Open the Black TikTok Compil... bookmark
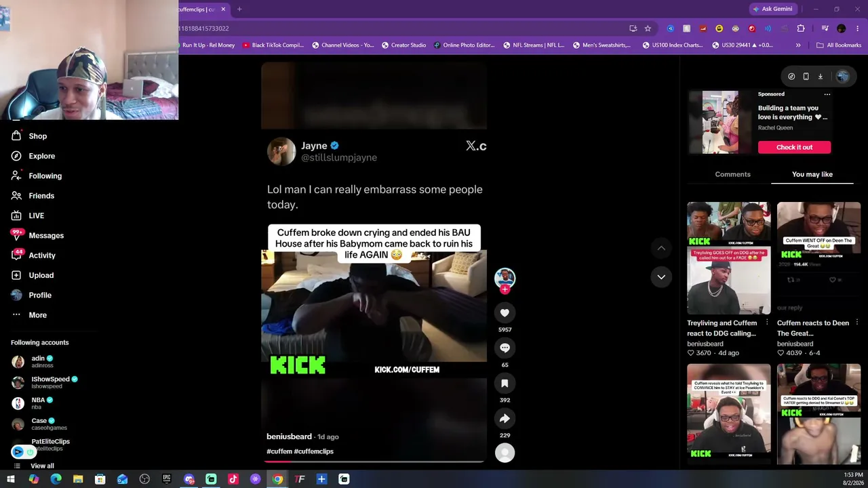 (x=273, y=45)
